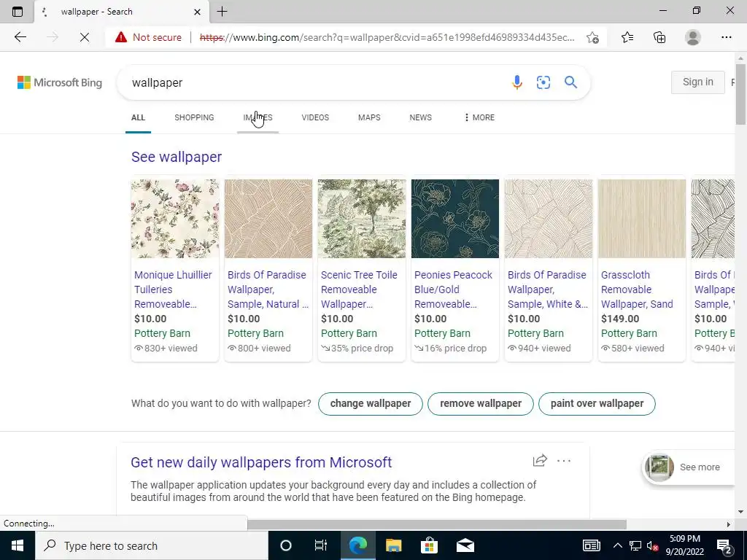Click the Sign in button

click(x=698, y=82)
